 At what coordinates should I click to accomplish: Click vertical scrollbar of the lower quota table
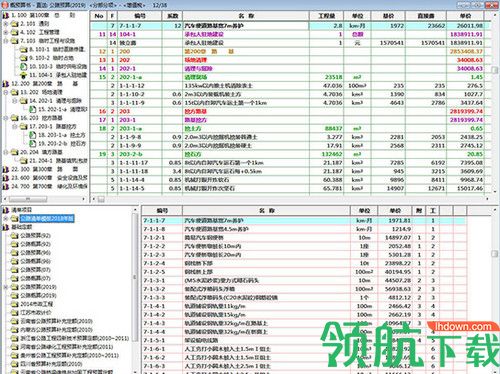click(x=495, y=290)
